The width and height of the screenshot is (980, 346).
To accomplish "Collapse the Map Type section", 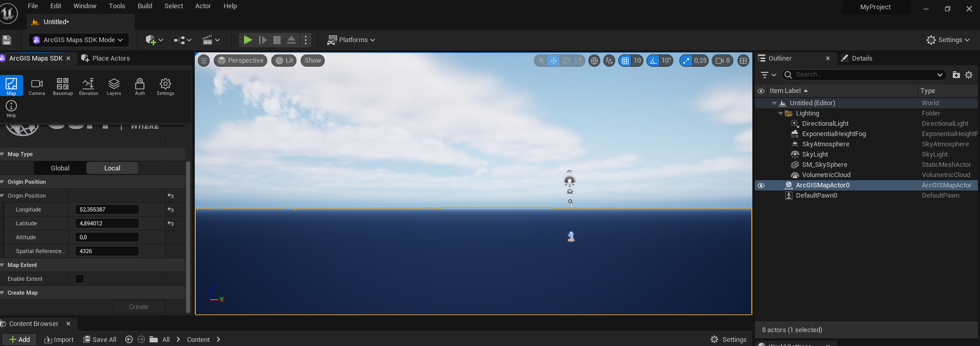I will [3, 154].
